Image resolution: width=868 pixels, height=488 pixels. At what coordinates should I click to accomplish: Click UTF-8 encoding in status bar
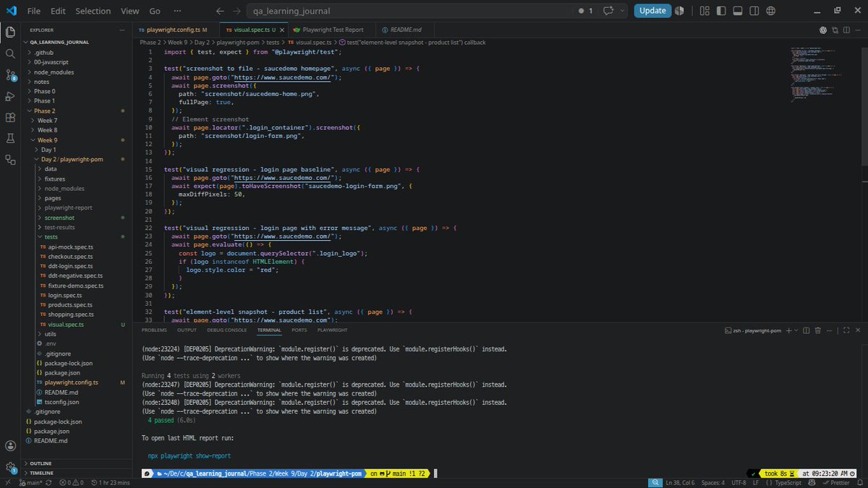(x=739, y=482)
